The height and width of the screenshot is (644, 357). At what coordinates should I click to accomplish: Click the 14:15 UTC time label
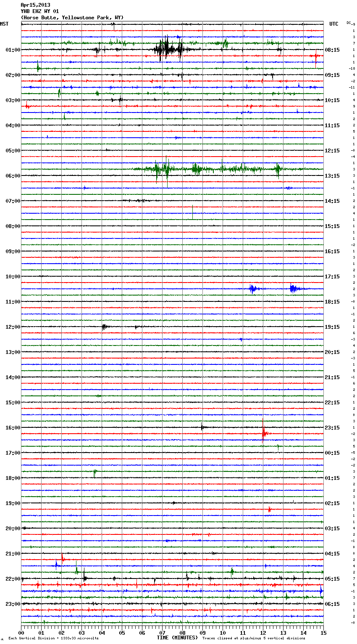click(x=332, y=201)
